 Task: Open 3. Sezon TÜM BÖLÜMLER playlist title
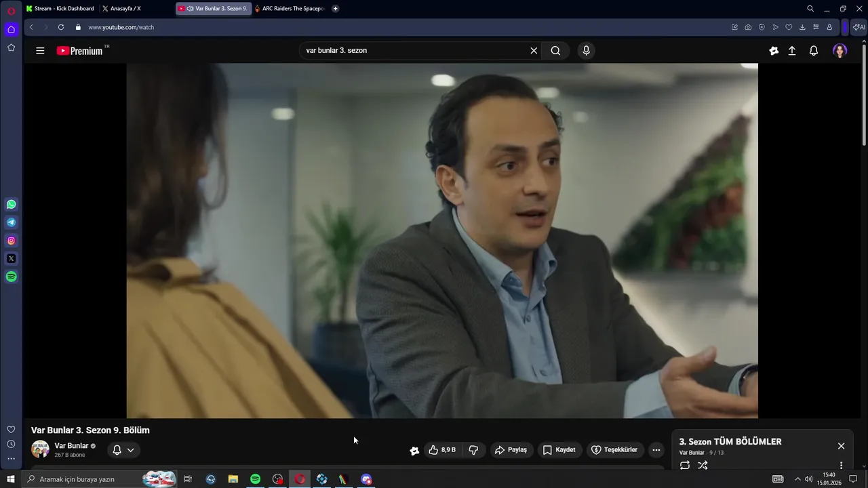(x=730, y=442)
